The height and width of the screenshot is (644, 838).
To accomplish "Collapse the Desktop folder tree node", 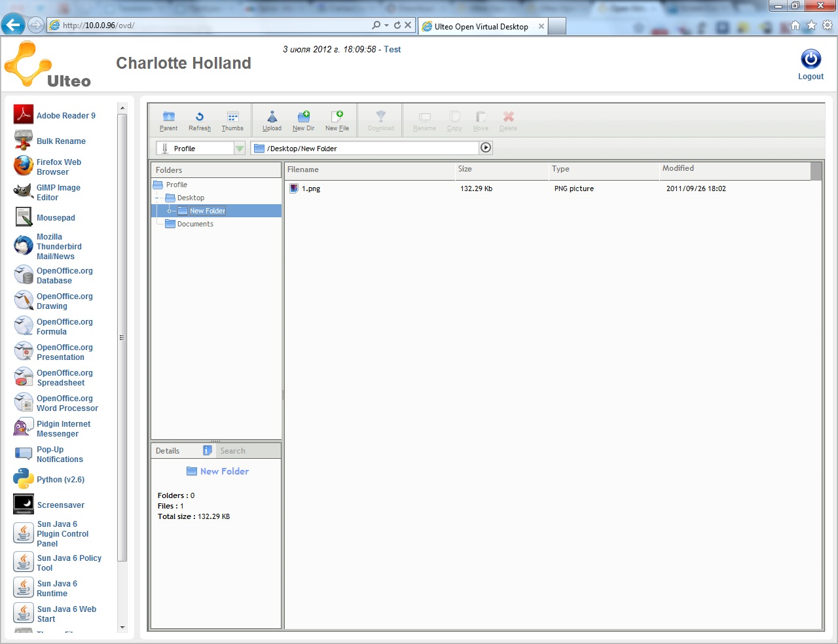I will coord(158,198).
